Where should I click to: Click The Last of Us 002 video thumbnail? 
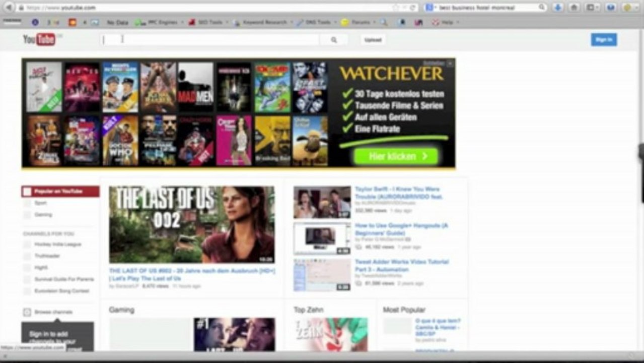(192, 225)
